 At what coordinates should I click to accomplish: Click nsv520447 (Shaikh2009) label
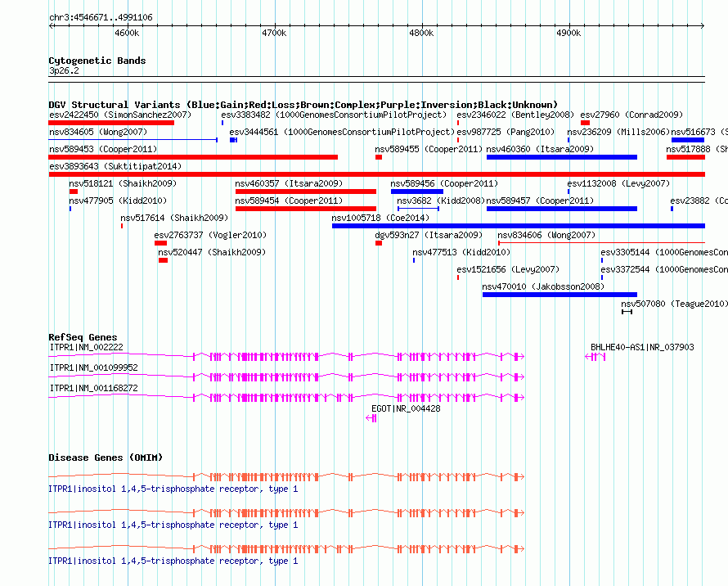coord(212,252)
